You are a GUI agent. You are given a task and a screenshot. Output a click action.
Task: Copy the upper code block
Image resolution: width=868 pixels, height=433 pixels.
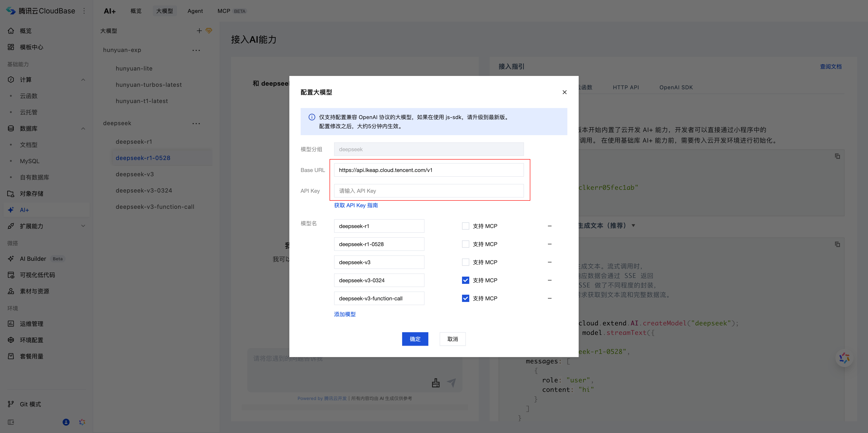pos(837,156)
